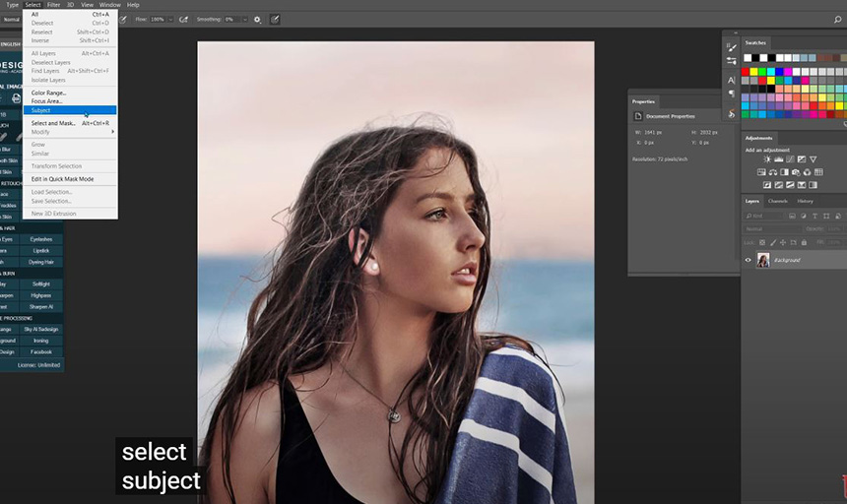Screen dimensions: 847x504
Task: Toggle lock all on layer
Action: click(805, 242)
